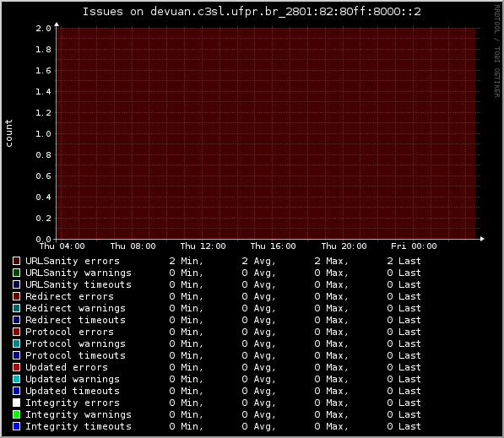Click the count y-axis label
This screenshot has width=504, height=438.
[x=8, y=133]
